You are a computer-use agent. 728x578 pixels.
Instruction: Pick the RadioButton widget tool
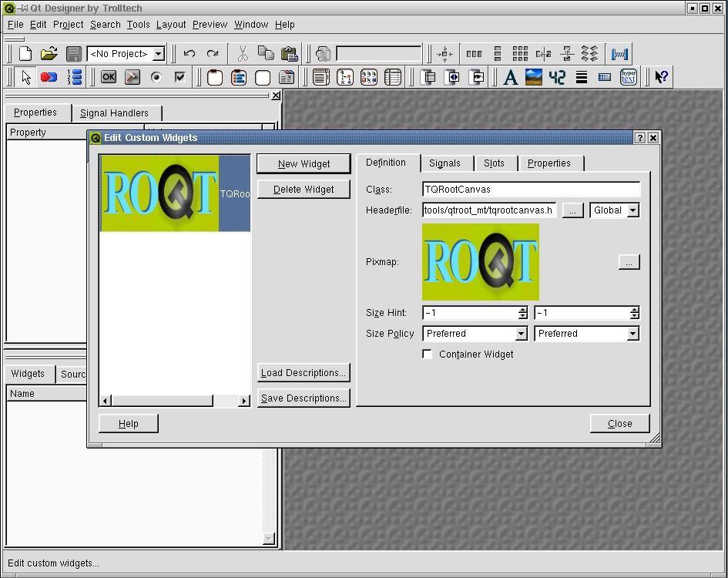tap(156, 77)
